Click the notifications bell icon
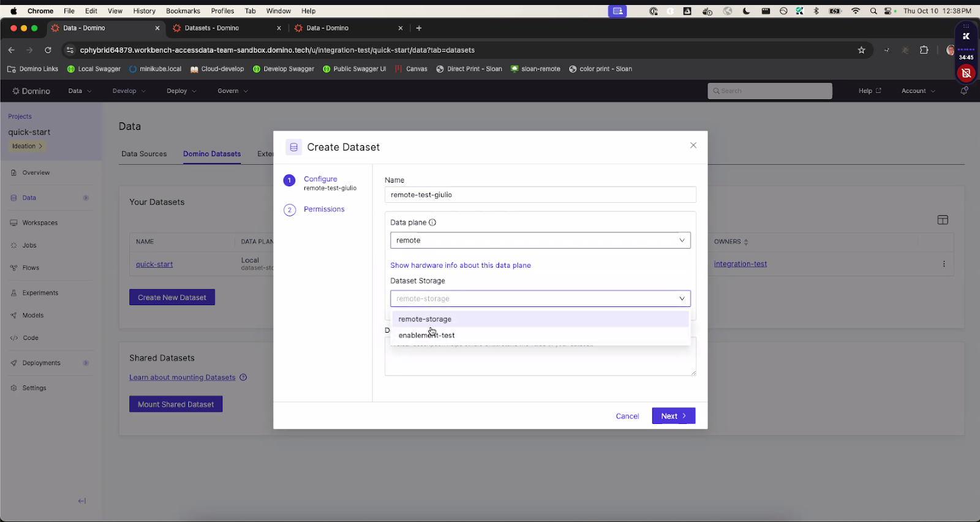980x522 pixels. click(964, 91)
